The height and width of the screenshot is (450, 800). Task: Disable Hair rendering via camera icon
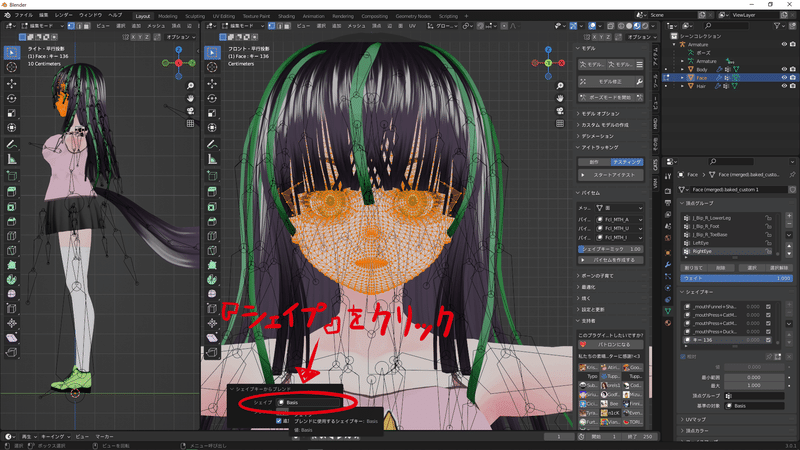(792, 86)
